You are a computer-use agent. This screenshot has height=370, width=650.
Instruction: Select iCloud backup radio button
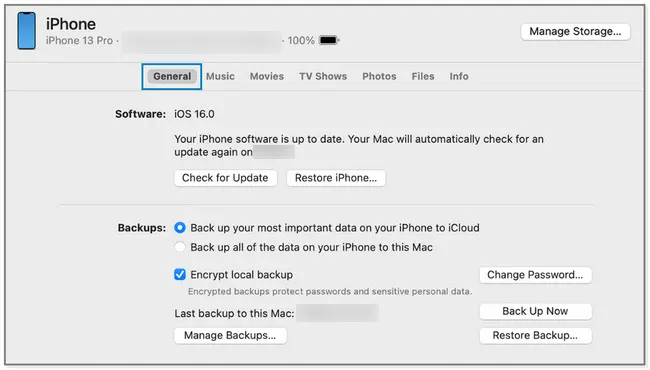[180, 227]
